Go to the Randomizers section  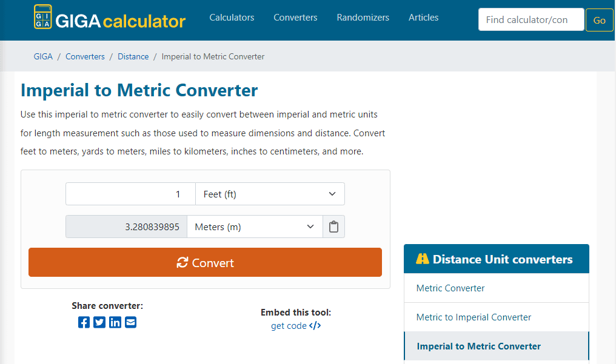click(363, 18)
